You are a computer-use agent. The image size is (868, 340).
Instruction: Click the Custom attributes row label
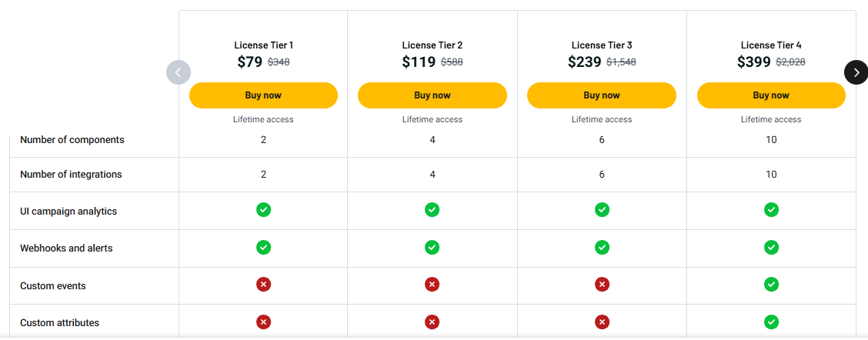59,323
